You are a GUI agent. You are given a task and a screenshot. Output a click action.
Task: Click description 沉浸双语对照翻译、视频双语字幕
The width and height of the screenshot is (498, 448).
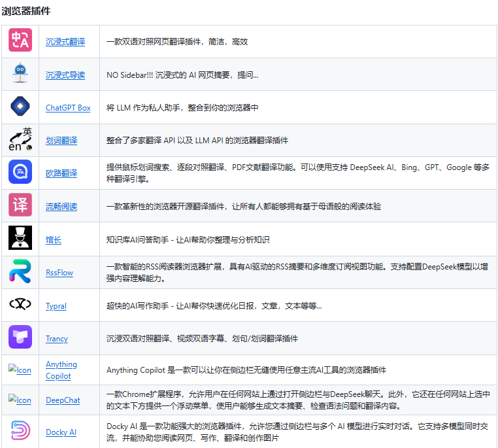pos(202,339)
